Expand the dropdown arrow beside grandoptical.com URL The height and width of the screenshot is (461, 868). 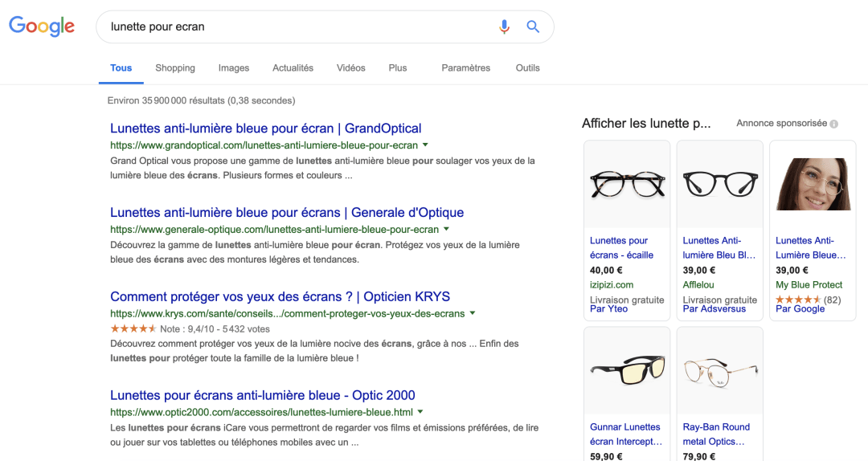tap(425, 145)
